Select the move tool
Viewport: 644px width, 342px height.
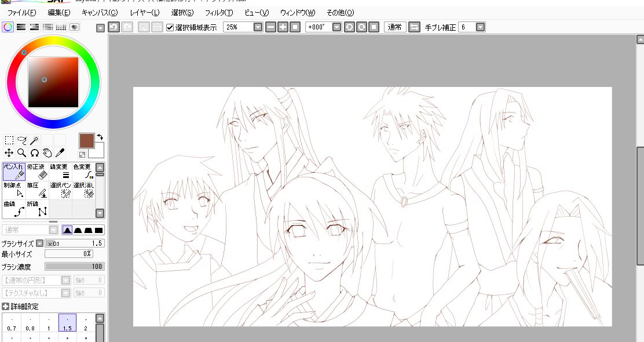point(9,153)
